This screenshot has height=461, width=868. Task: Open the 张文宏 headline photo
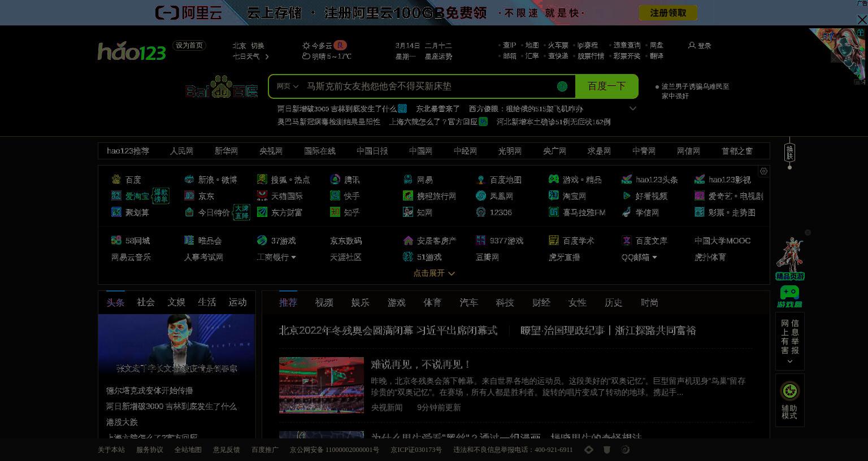[x=176, y=345]
